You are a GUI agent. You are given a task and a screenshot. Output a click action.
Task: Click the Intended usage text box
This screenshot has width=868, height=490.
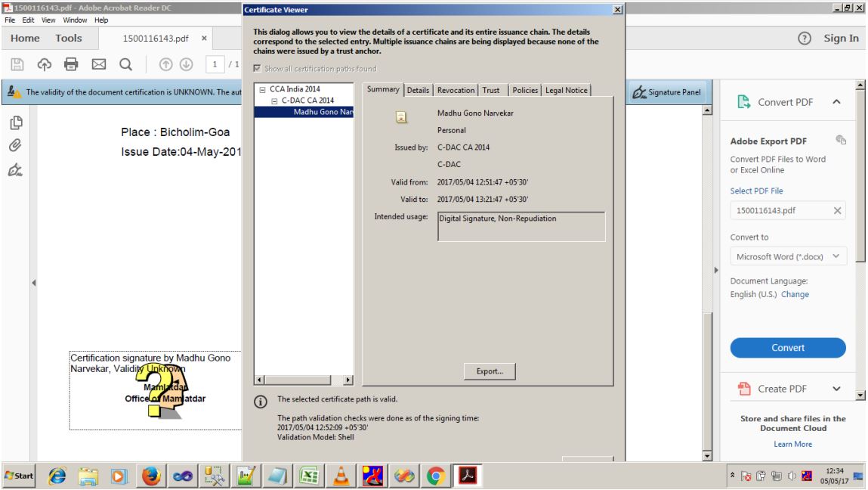click(521, 226)
